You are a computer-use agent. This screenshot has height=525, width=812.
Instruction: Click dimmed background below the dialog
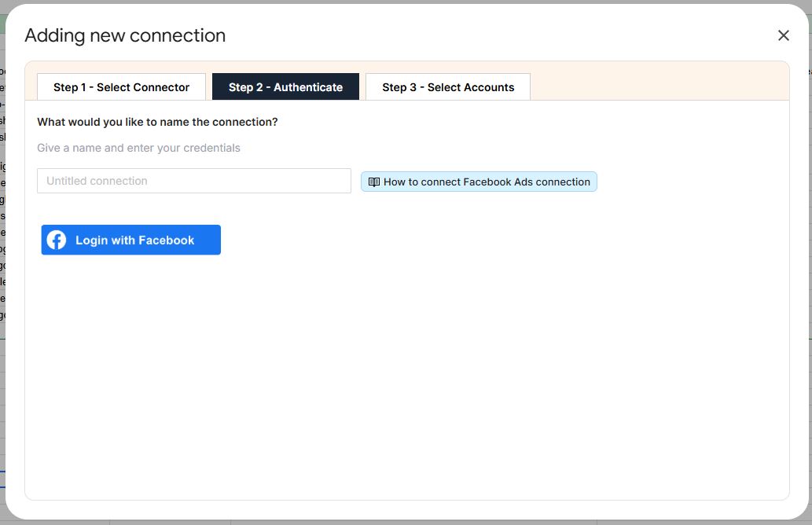(406, 523)
